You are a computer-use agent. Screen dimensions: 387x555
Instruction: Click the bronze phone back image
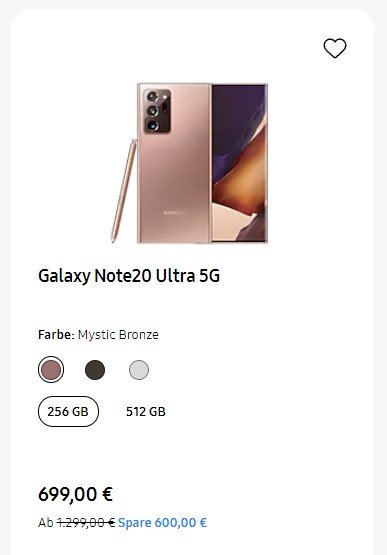point(174,163)
